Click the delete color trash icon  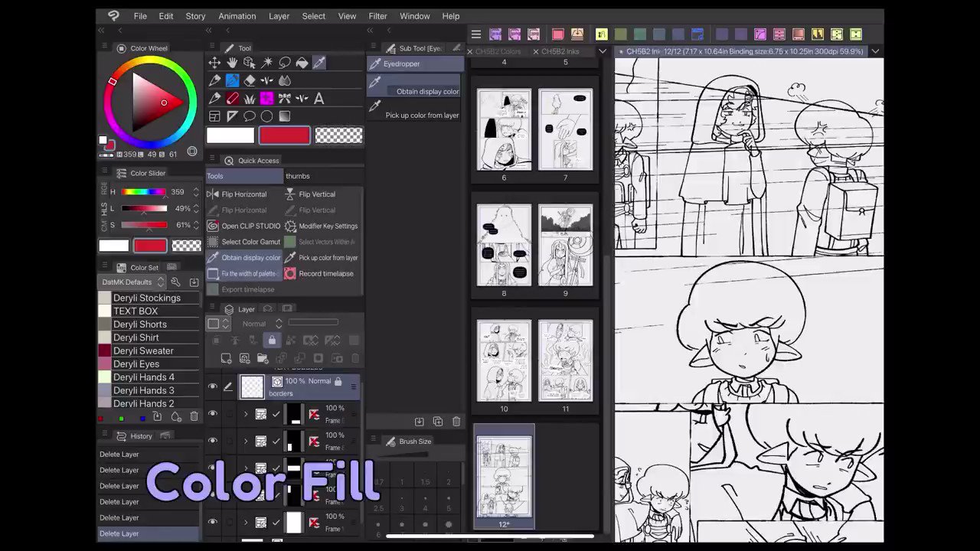(x=194, y=416)
